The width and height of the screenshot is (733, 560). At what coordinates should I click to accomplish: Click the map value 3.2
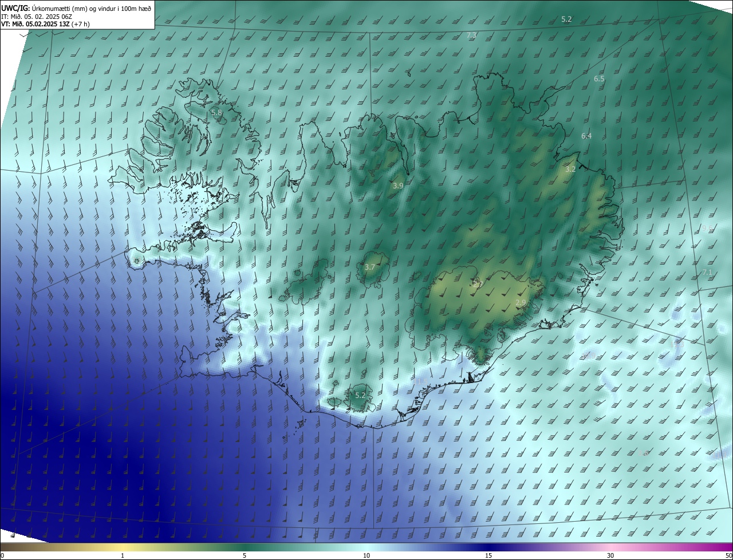pyautogui.click(x=570, y=169)
